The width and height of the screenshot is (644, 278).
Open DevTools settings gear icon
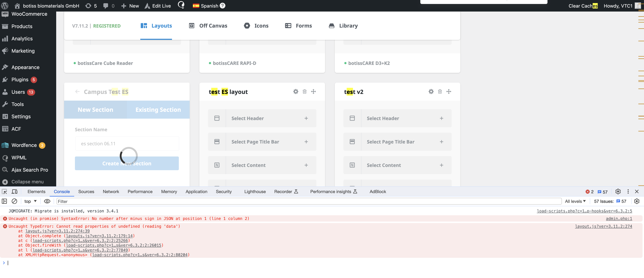618,191
